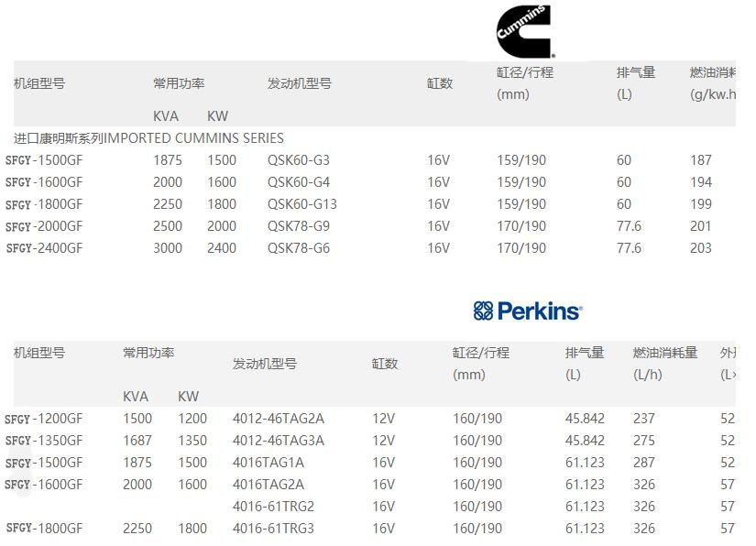Click 常用功率 header in Perkins table
The width and height of the screenshot is (756, 546).
148,353
